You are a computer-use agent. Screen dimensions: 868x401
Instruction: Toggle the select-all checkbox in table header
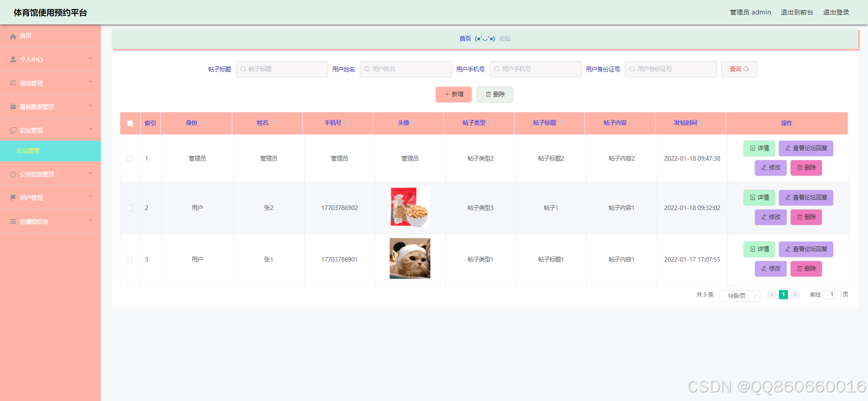[130, 123]
